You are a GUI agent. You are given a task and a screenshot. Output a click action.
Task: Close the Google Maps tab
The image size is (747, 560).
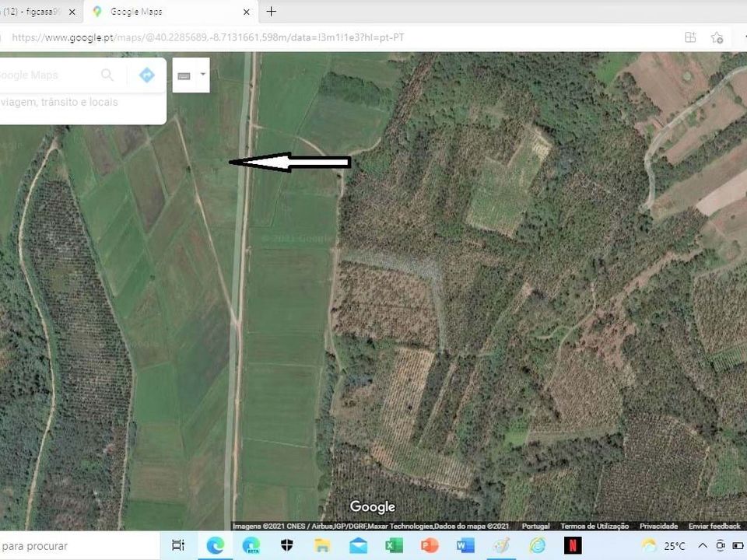pos(247,12)
